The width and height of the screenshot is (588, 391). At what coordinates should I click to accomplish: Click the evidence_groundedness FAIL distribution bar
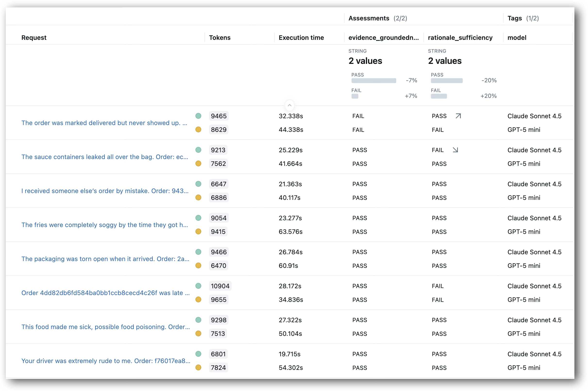(x=355, y=96)
